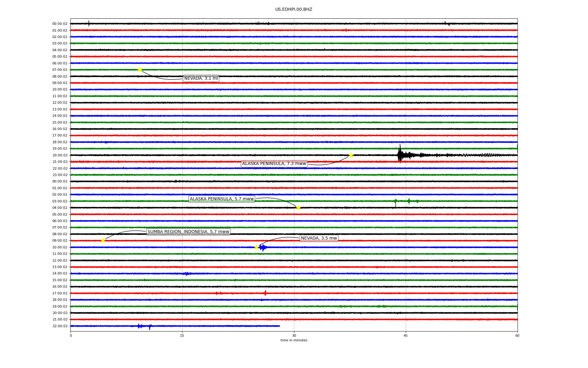Click the x-axis tick label 60

pos(517,335)
